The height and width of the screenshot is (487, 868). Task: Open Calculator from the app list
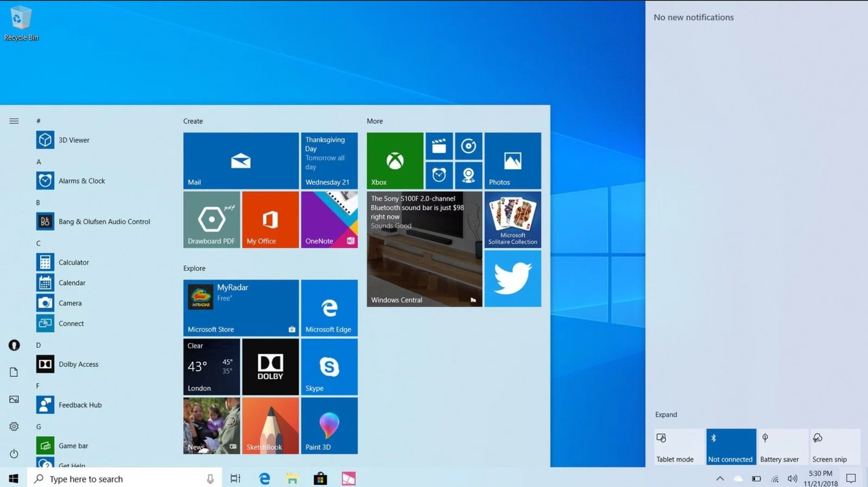(74, 262)
